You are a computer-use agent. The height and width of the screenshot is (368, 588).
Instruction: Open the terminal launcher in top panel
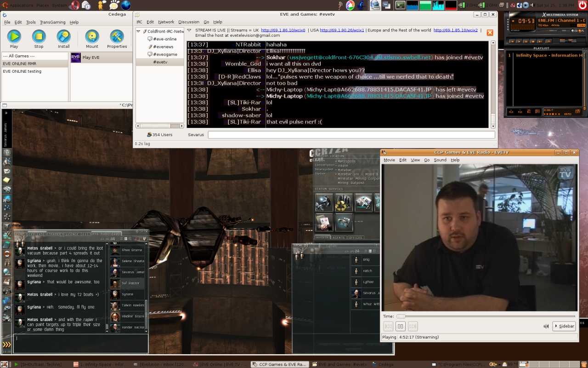tap(400, 5)
